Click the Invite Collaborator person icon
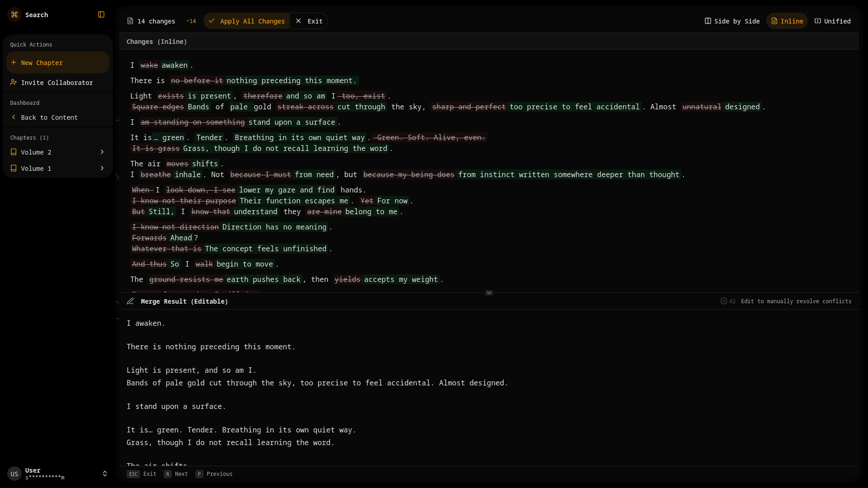 13,82
